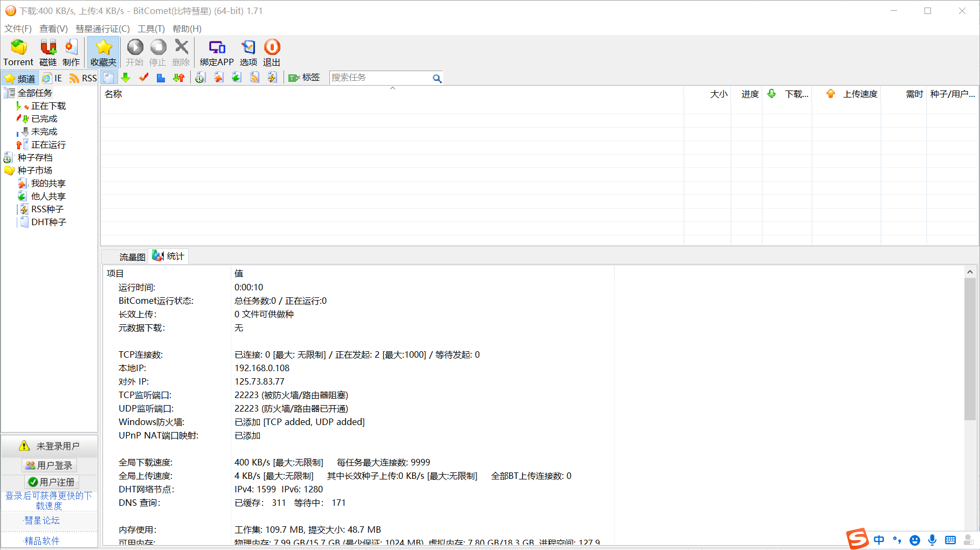
Task: Click the Sogou input method S icon
Action: [x=857, y=539]
